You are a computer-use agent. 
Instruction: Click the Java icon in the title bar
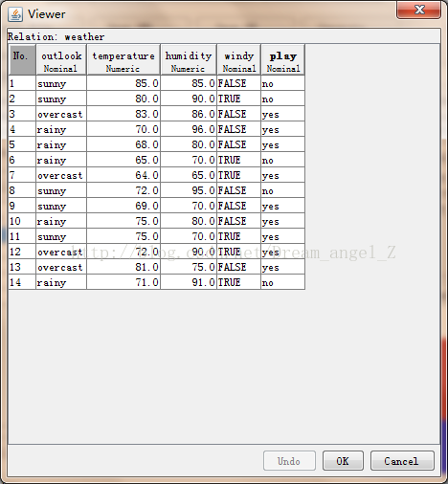coord(15,14)
